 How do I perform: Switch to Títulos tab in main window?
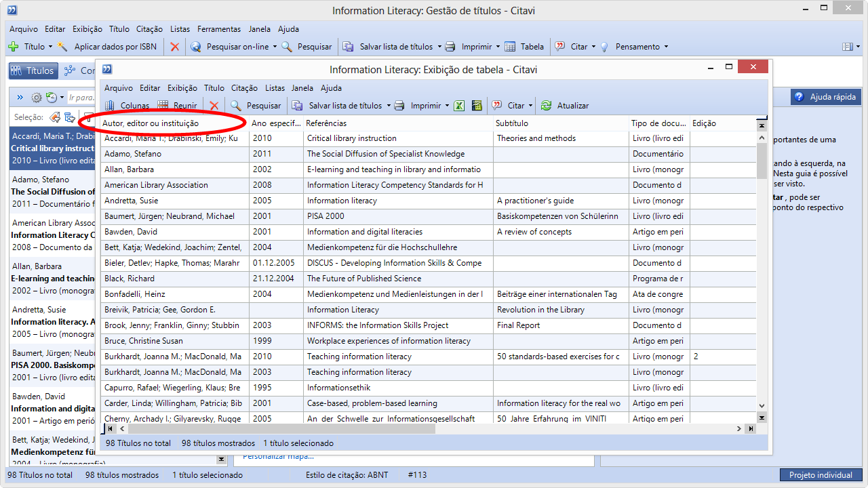tap(33, 70)
